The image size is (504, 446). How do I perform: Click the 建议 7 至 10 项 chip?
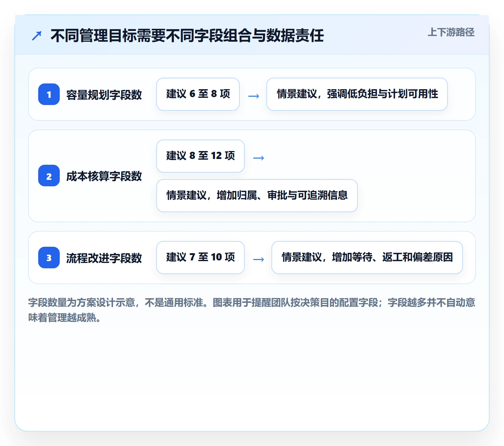pos(201,258)
